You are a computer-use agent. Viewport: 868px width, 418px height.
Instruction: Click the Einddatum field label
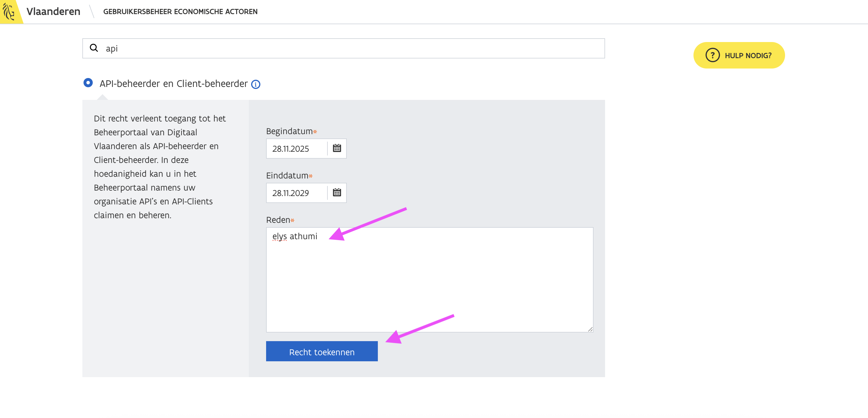coord(287,176)
